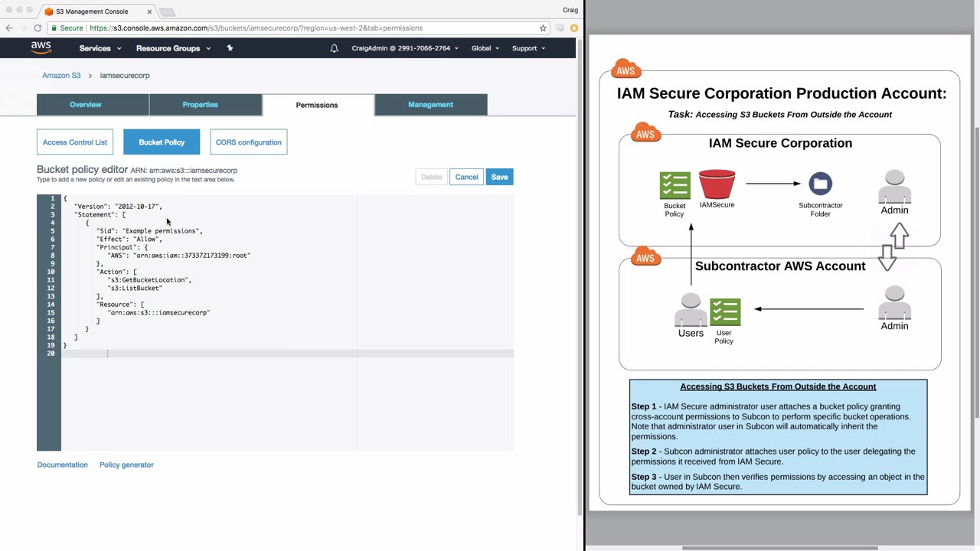Switch to the Overview tab
The image size is (980, 551).
pyautogui.click(x=93, y=105)
